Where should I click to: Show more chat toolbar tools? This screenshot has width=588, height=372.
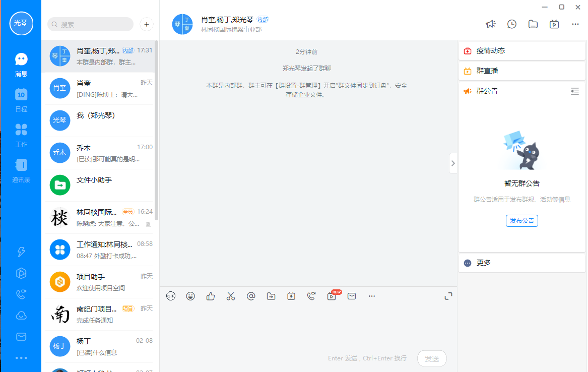click(x=372, y=296)
